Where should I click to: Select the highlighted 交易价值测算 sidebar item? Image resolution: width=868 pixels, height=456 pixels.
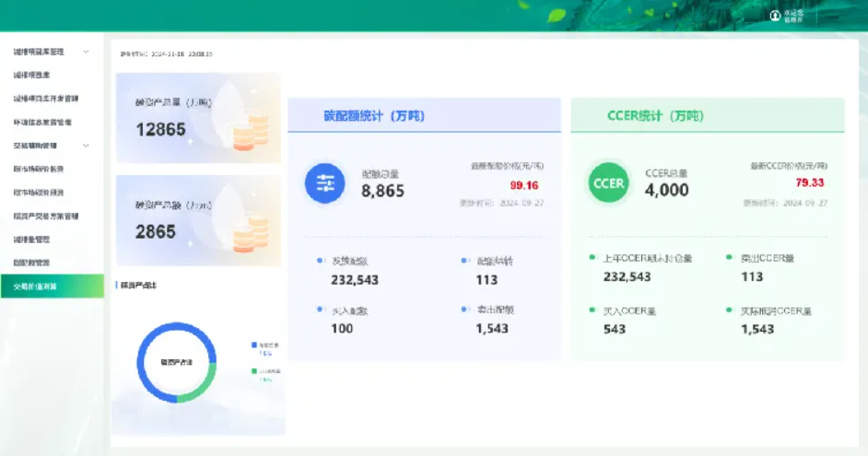[52, 286]
